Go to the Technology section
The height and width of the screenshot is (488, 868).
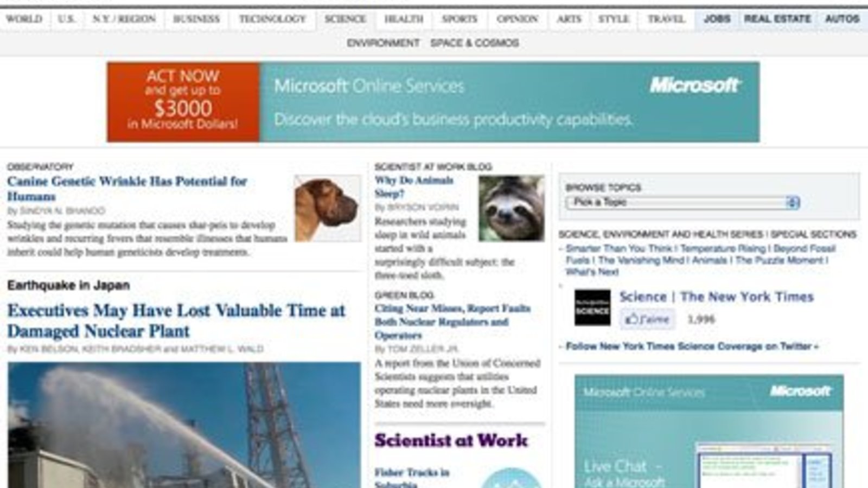(x=272, y=19)
